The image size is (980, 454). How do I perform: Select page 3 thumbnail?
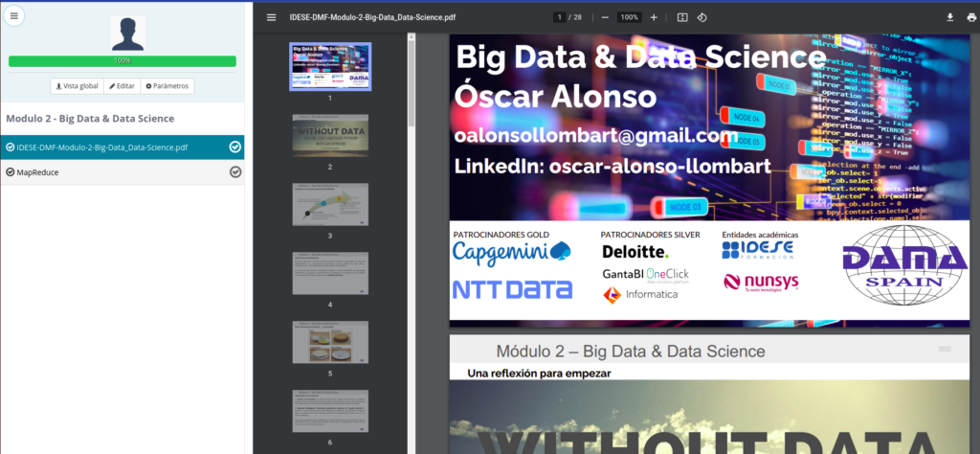[330, 204]
